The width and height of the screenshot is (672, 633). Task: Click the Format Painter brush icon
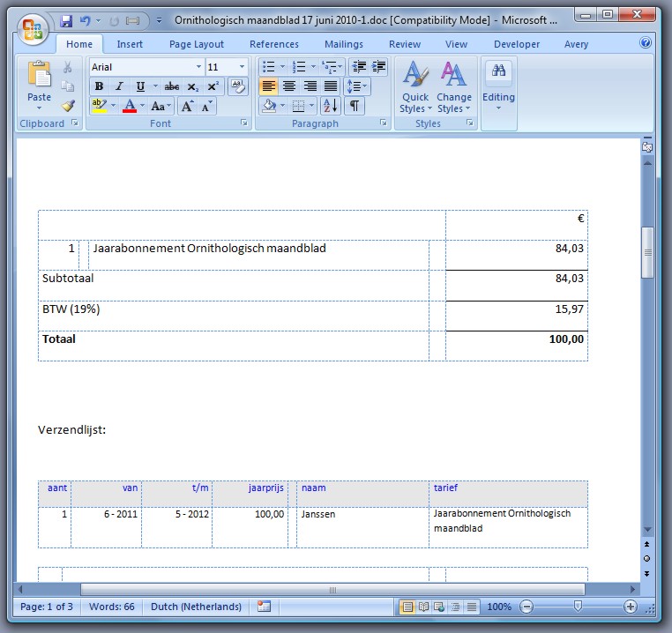click(x=68, y=106)
